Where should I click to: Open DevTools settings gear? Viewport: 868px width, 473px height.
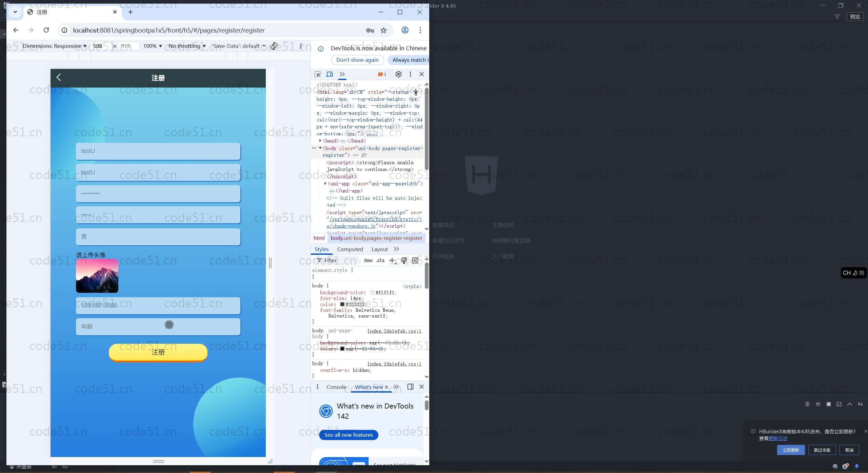(x=398, y=74)
